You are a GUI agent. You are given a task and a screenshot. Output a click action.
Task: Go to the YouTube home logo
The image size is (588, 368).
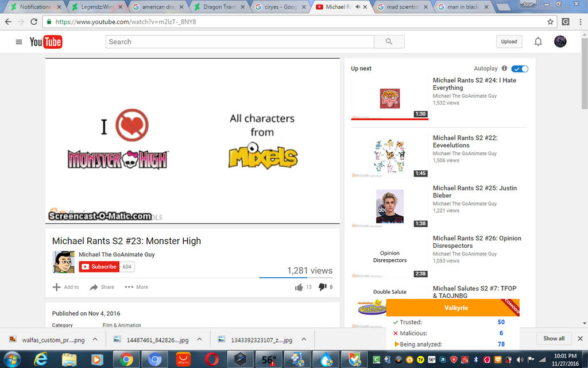pos(46,41)
